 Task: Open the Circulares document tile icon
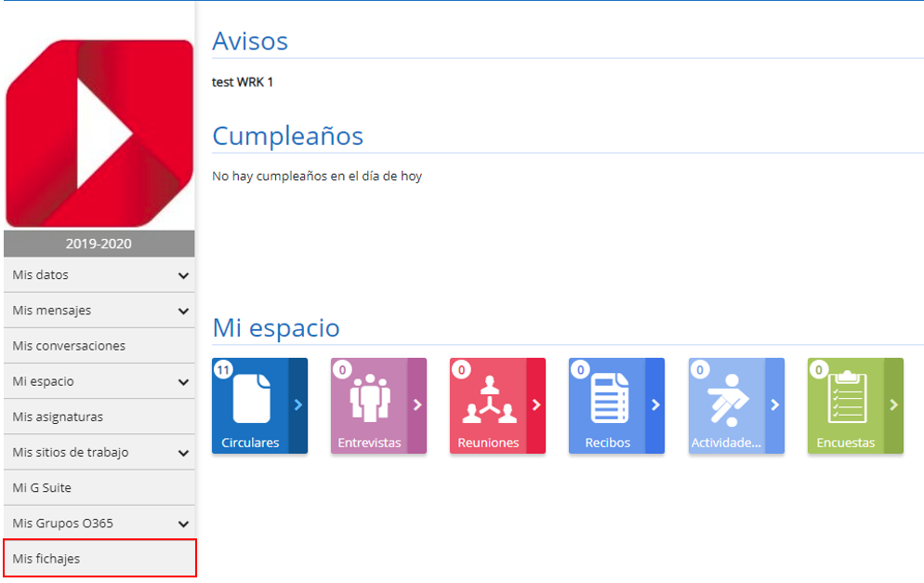[x=251, y=398]
